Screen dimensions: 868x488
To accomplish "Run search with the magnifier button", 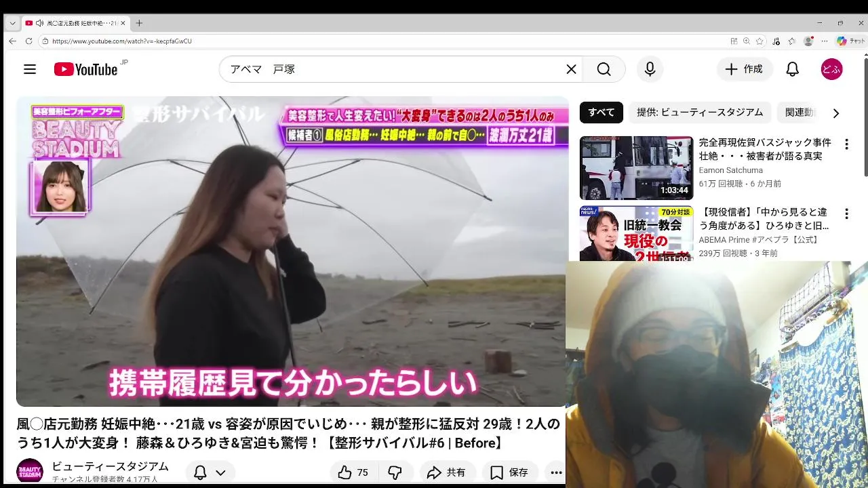I will (604, 69).
